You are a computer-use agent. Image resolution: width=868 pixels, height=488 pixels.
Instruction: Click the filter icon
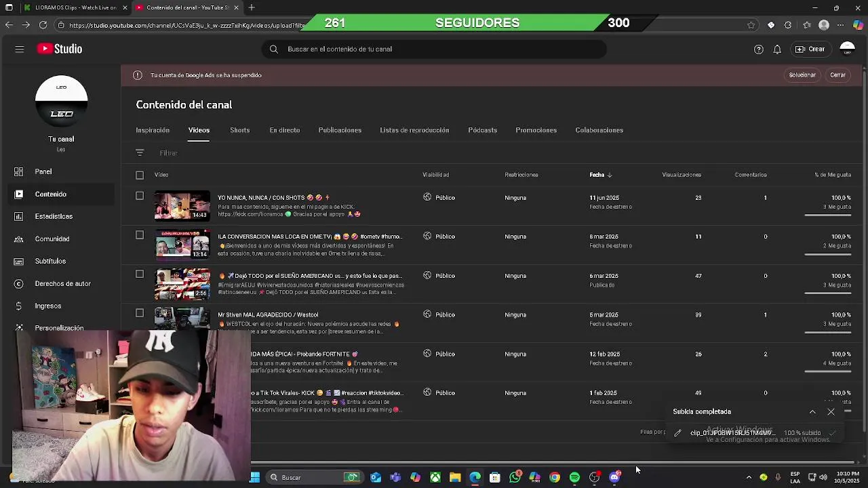(x=140, y=153)
